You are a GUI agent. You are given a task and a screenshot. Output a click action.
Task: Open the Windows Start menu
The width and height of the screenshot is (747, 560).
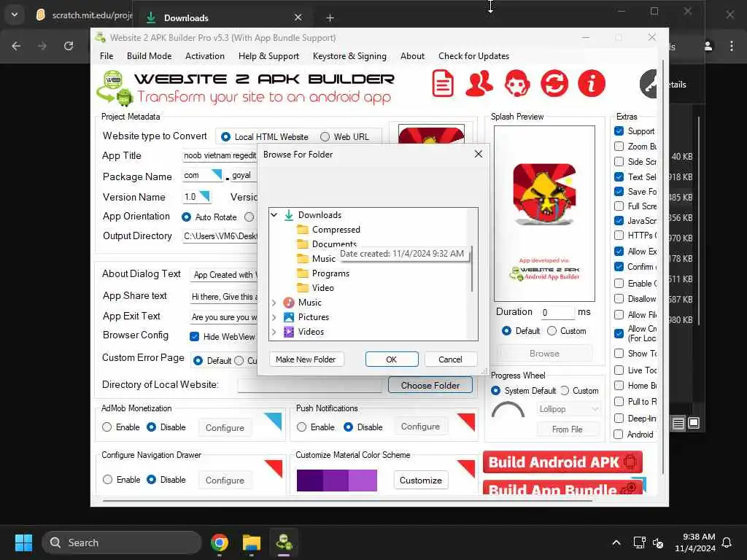pyautogui.click(x=23, y=542)
